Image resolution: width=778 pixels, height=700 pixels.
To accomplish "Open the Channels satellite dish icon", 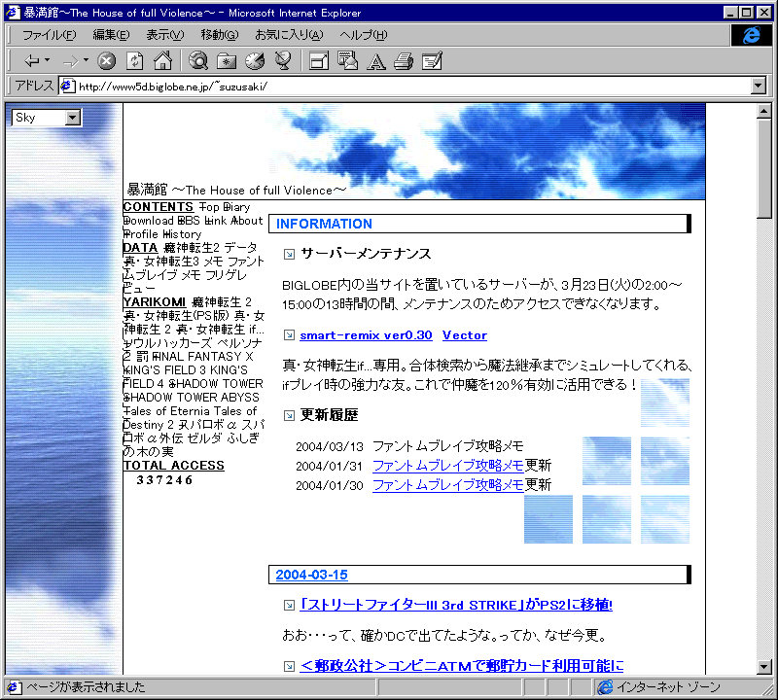I will 283,60.
